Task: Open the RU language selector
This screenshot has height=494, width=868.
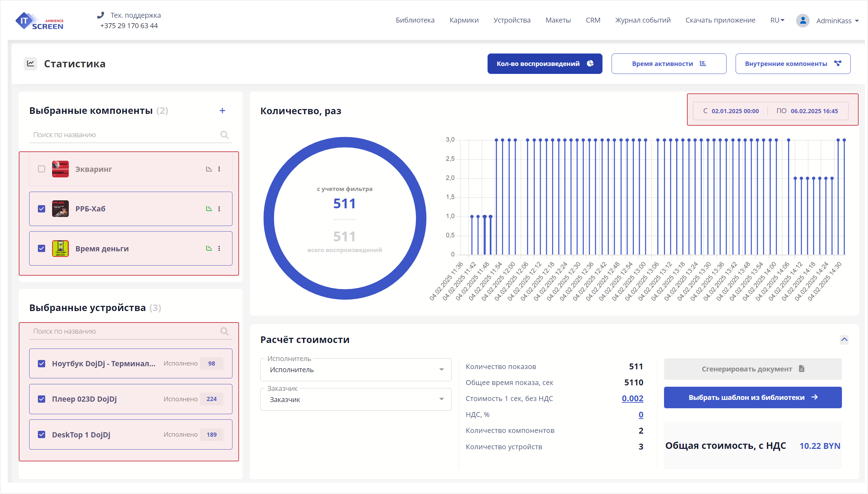Action: pyautogui.click(x=777, y=20)
